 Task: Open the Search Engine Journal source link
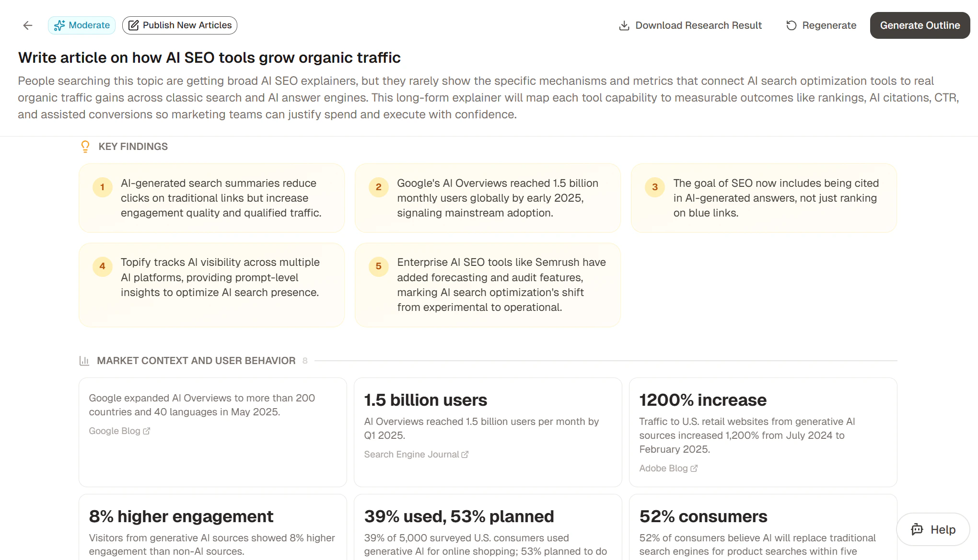416,455
